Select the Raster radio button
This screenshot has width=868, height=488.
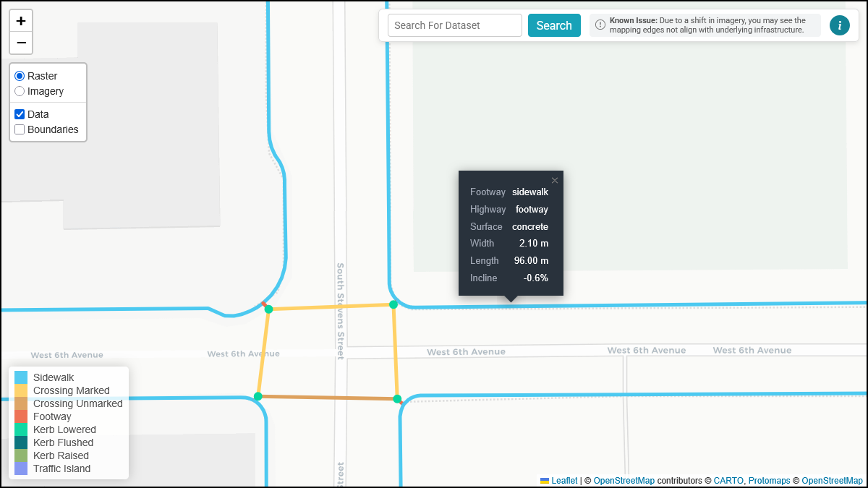click(18, 75)
